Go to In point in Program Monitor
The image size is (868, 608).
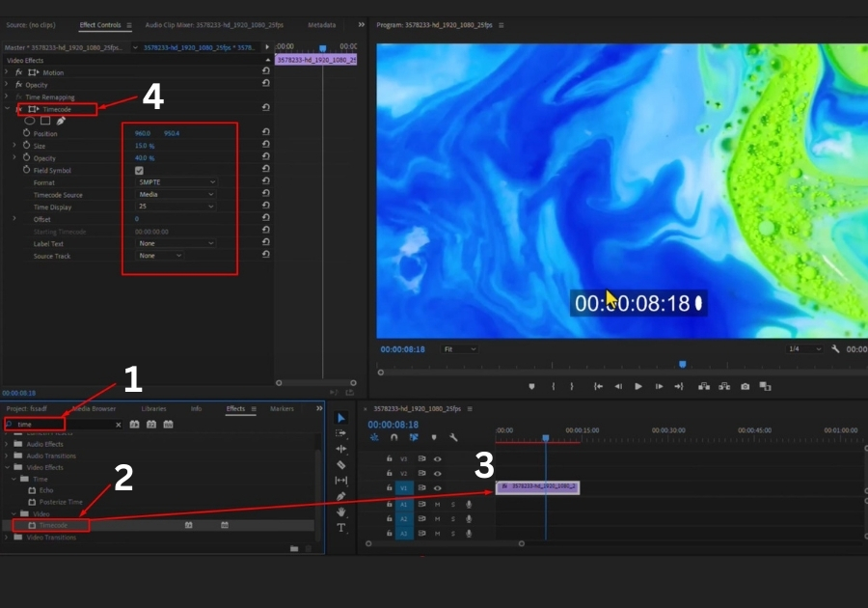pyautogui.click(x=598, y=386)
